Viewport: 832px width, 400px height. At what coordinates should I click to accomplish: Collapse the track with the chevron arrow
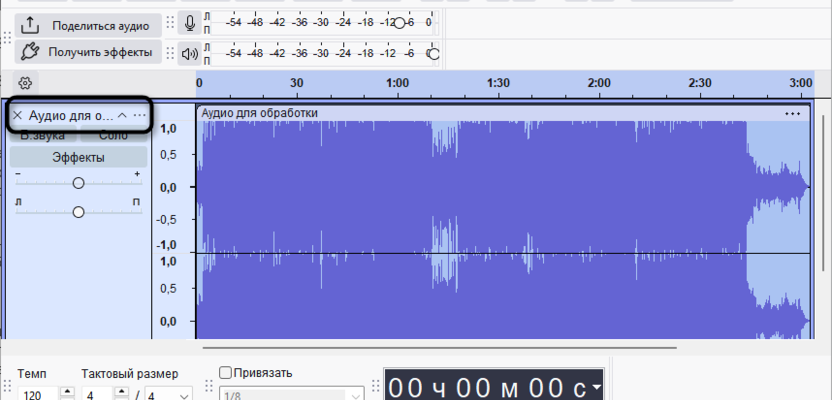coord(122,116)
